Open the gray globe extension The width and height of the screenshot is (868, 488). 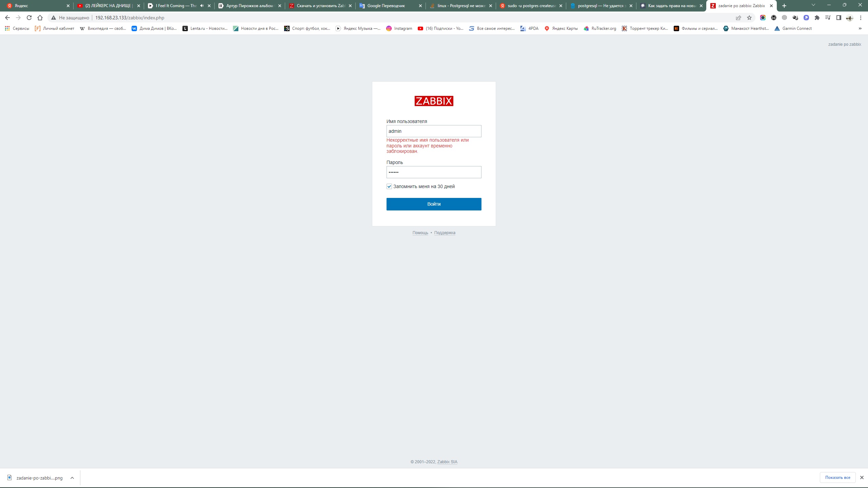click(x=785, y=18)
